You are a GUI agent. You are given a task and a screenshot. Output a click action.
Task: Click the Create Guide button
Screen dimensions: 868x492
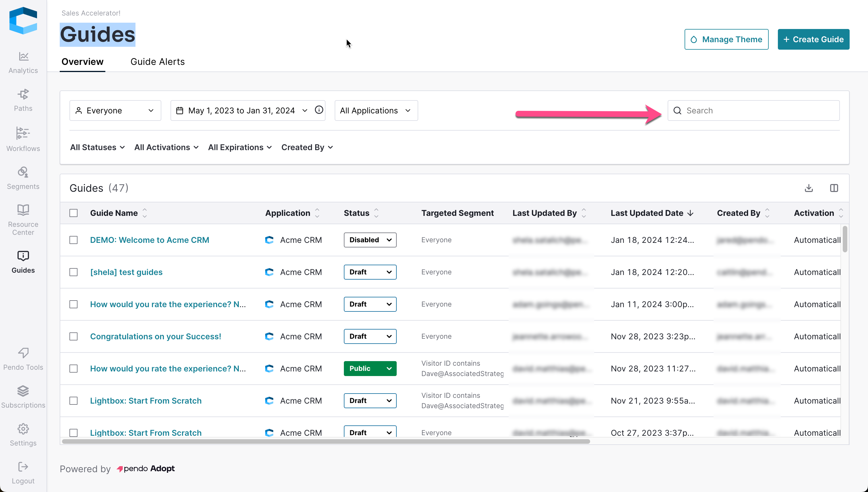pyautogui.click(x=813, y=39)
